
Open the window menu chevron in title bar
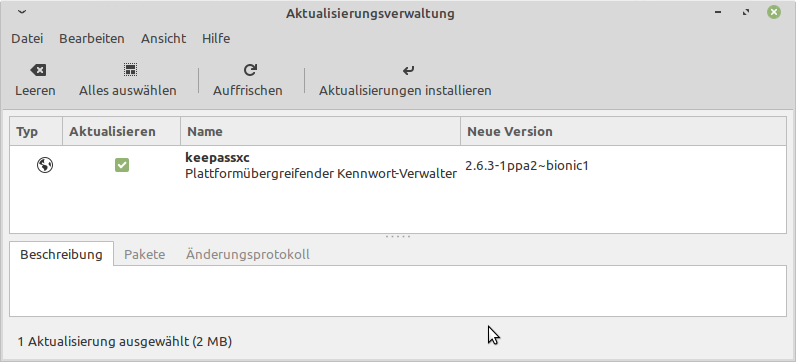pos(21,12)
